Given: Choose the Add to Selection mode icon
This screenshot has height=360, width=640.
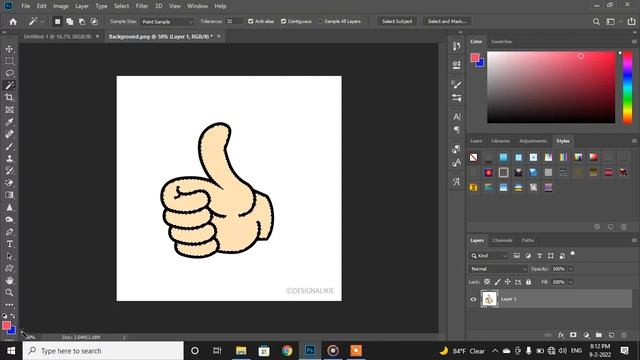Looking at the screenshot, I should tap(70, 22).
